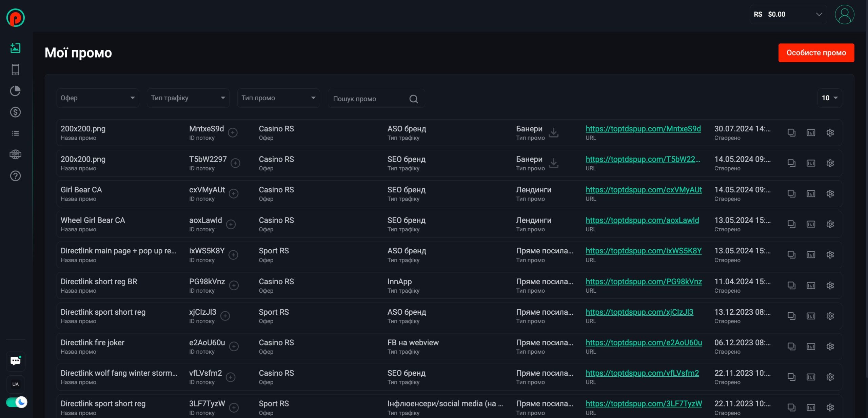Change rows per page from 10
The width and height of the screenshot is (868, 418).
(x=829, y=98)
